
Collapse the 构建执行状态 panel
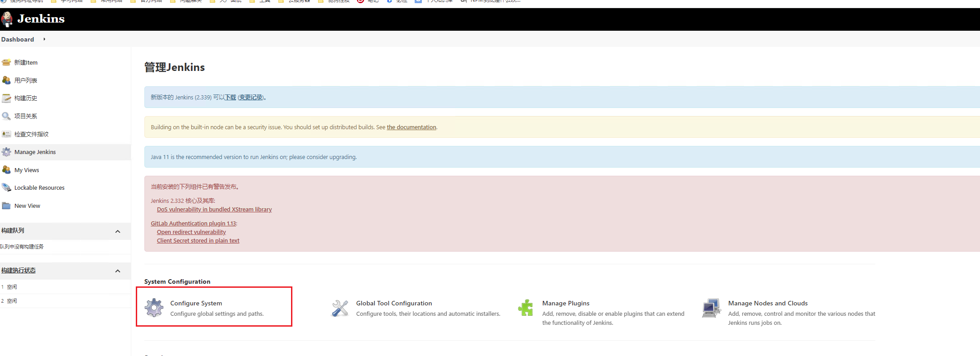coord(118,271)
